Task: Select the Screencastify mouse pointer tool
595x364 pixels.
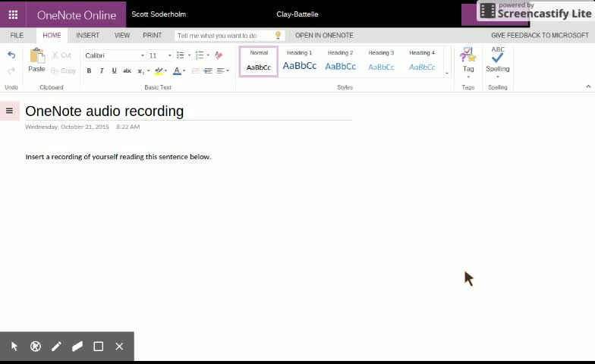Action: click(14, 346)
